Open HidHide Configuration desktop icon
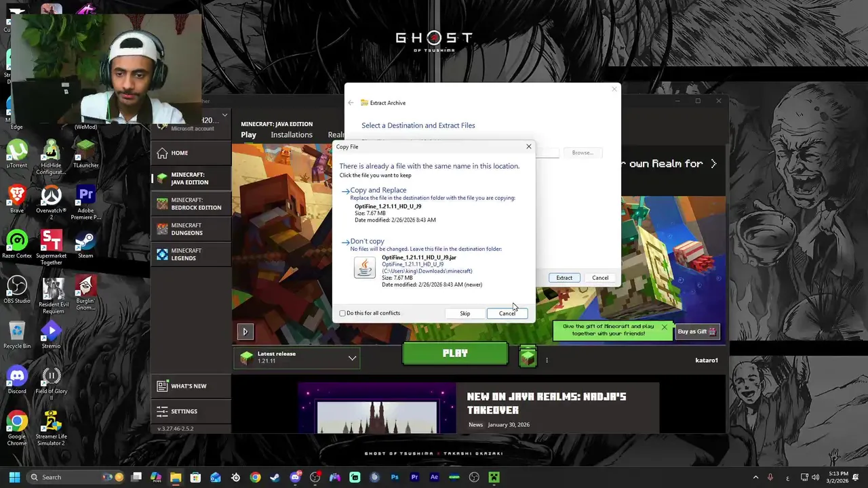Screen dimensions: 868x488 51,157
